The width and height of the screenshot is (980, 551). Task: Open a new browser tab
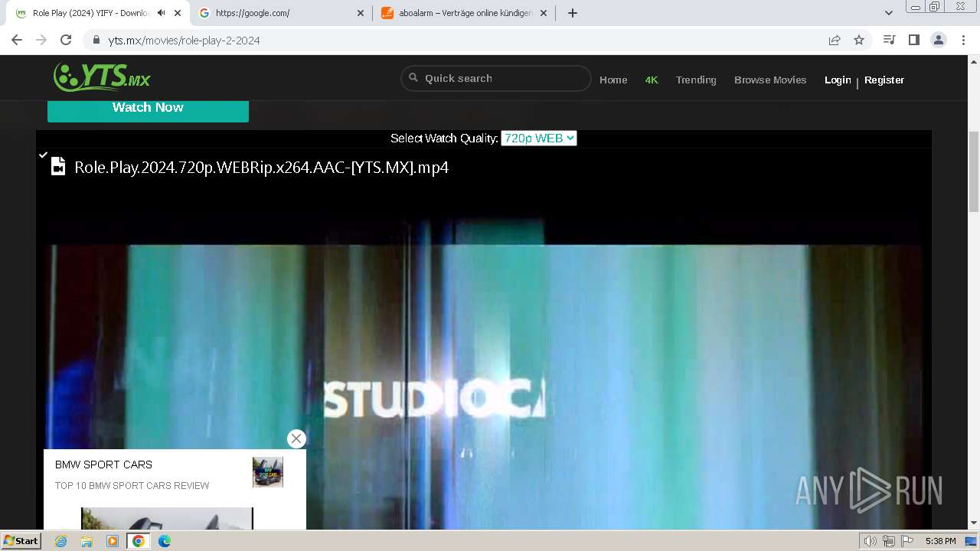(x=573, y=13)
